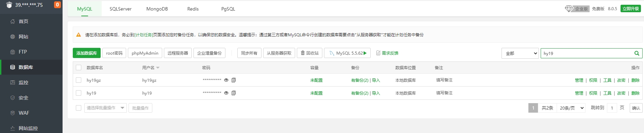Click 添加数据库 button
The height and width of the screenshot is (133, 644).
pos(87,53)
